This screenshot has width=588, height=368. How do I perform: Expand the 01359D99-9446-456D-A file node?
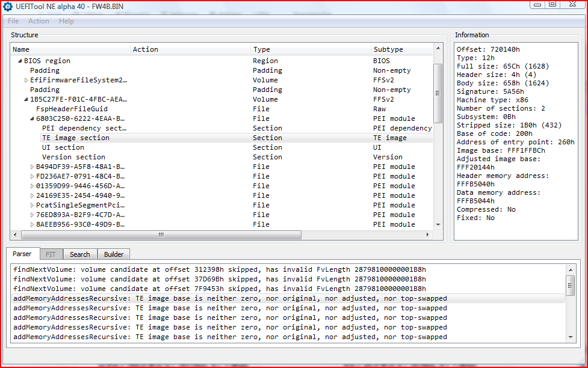pyautogui.click(x=32, y=186)
